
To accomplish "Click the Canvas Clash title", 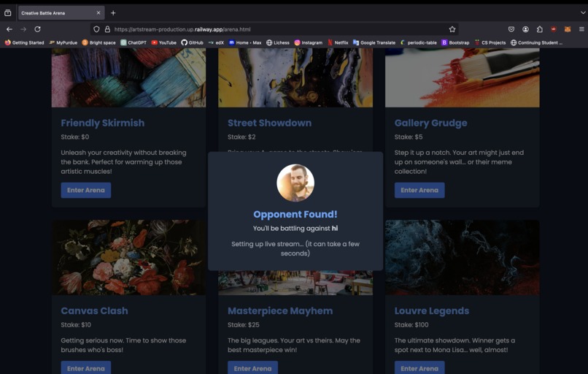I will [x=95, y=311].
